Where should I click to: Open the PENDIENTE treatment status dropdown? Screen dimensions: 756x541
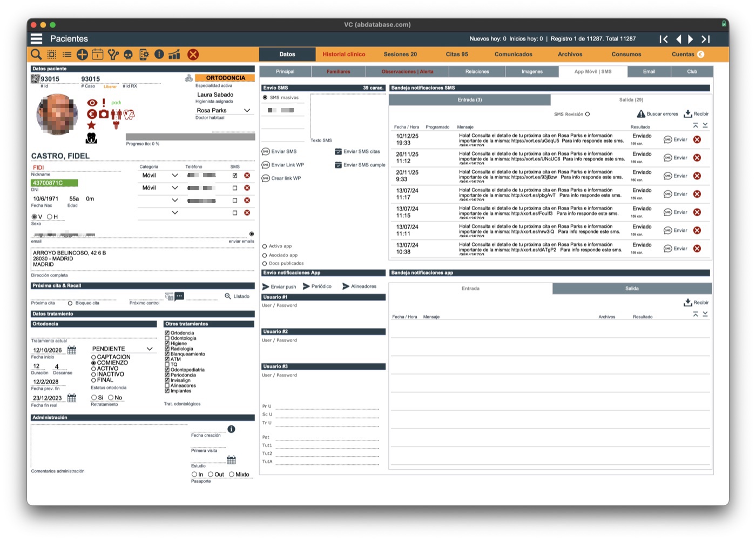(150, 349)
